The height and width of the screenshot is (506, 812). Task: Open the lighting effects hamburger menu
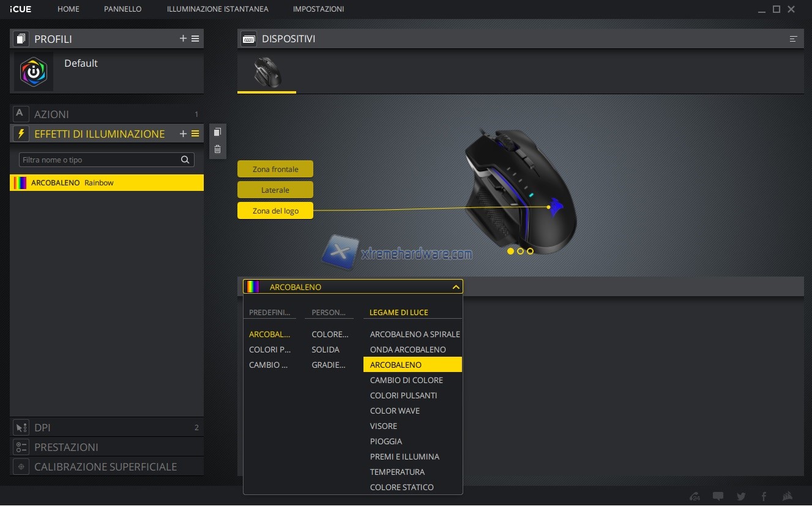click(x=195, y=133)
